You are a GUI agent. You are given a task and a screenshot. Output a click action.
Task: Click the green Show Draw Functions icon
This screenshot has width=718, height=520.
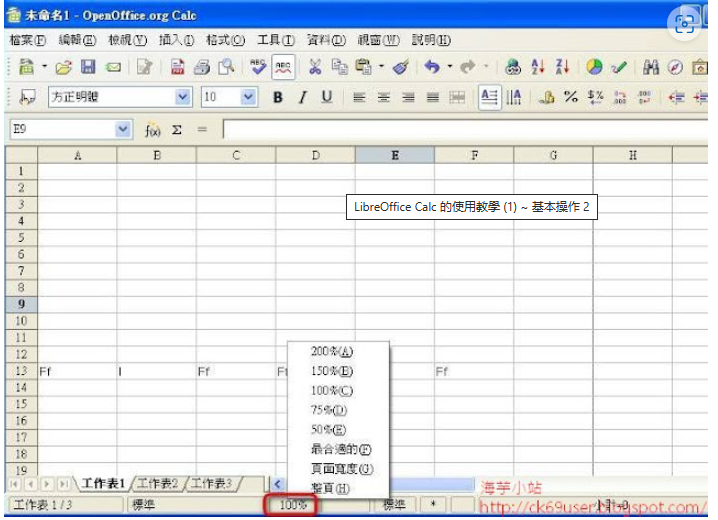[619, 68]
